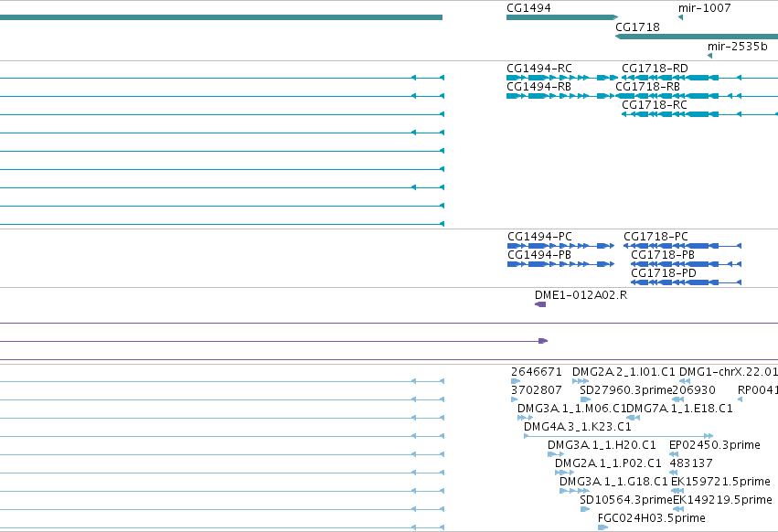
Task: Click the DMG3A.1_1.H20.C1 EST glyph
Action: click(556, 454)
